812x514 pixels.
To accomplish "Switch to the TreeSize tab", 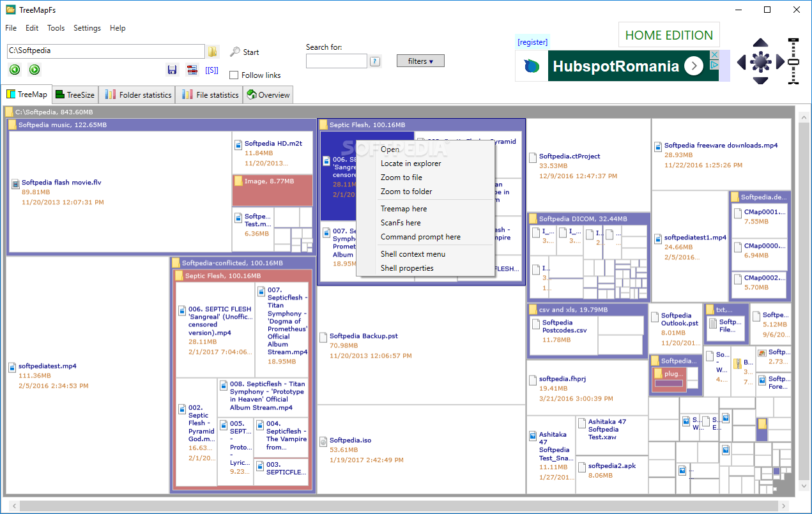I will click(x=75, y=95).
